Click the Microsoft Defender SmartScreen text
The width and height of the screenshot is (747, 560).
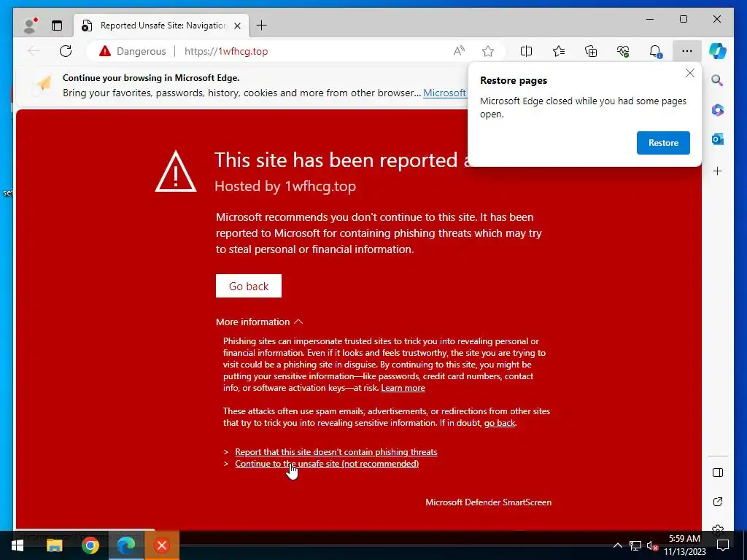click(x=488, y=502)
